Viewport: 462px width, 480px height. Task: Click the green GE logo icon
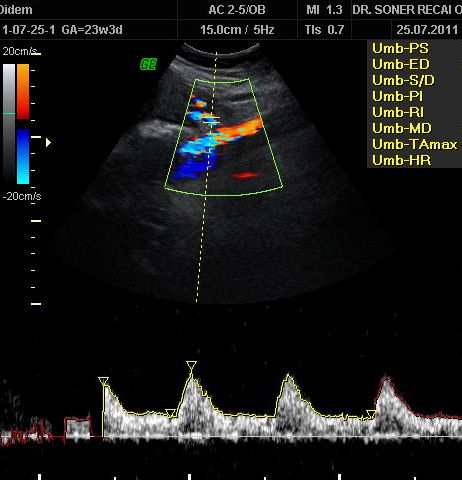click(x=148, y=64)
